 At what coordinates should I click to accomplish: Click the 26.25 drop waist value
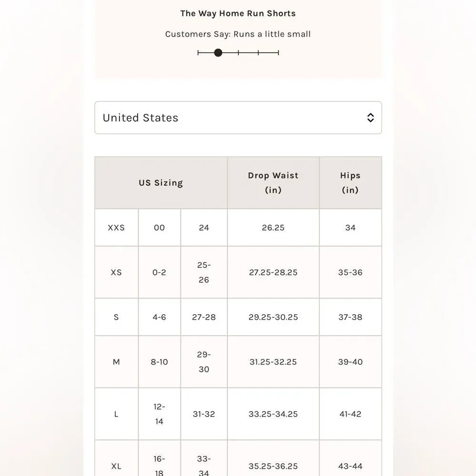point(273,228)
